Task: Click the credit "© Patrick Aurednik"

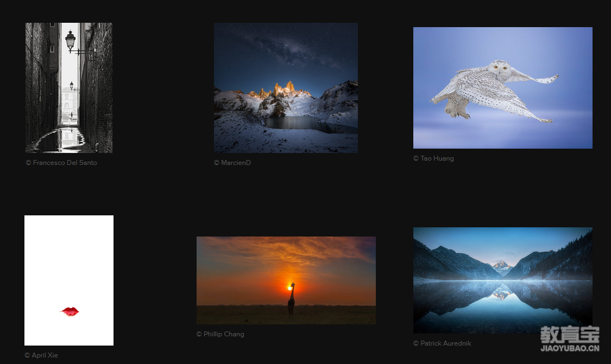Action: click(442, 343)
